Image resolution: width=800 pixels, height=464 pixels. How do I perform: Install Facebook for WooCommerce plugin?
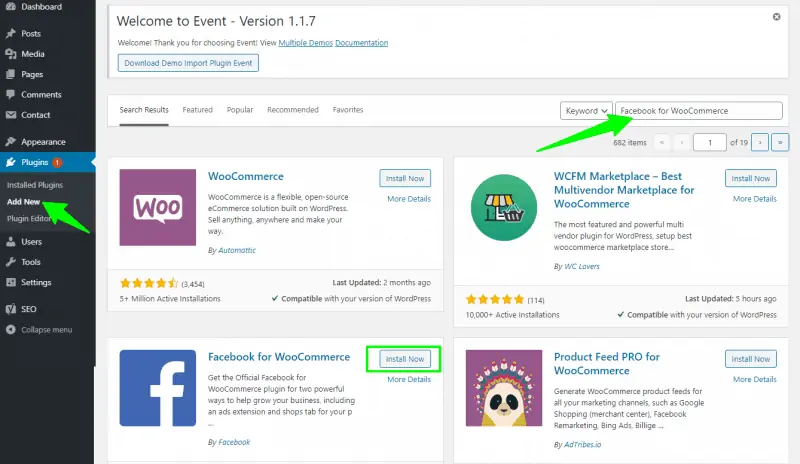[x=405, y=359]
